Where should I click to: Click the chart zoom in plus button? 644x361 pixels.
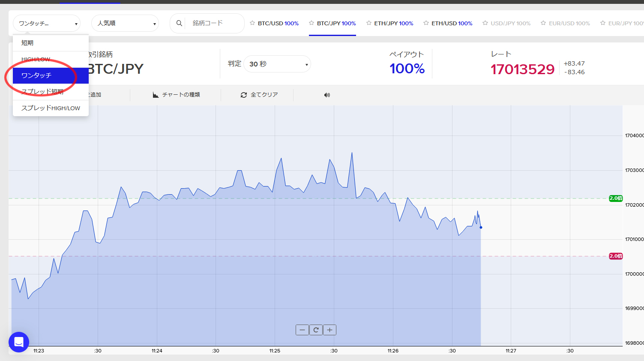point(329,330)
